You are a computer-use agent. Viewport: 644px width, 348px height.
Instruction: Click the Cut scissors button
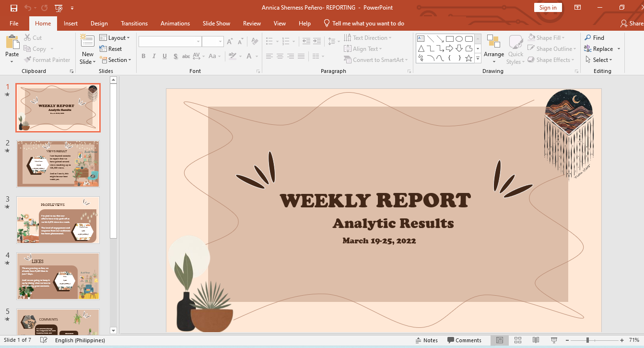click(x=33, y=37)
